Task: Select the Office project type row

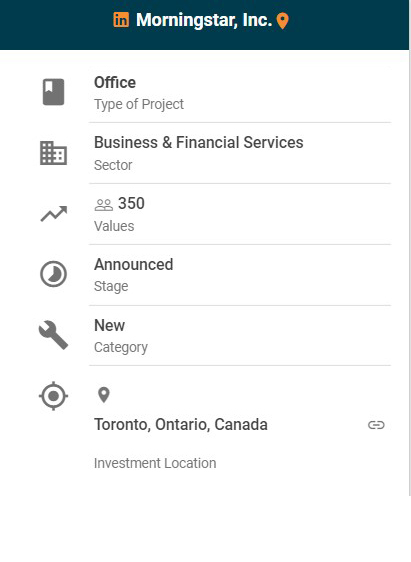Action: 240,93
